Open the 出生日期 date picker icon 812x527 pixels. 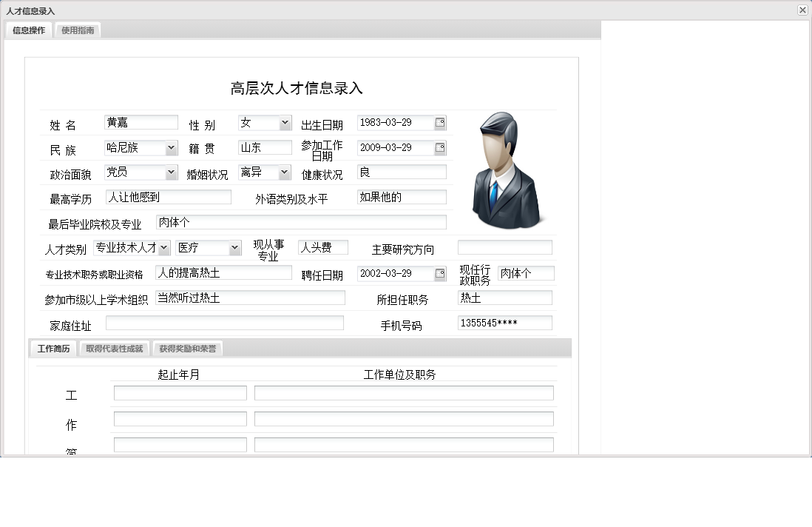441,122
